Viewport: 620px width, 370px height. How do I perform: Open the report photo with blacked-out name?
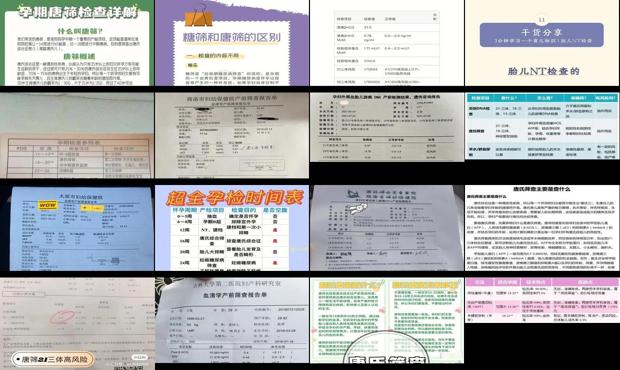(232, 135)
